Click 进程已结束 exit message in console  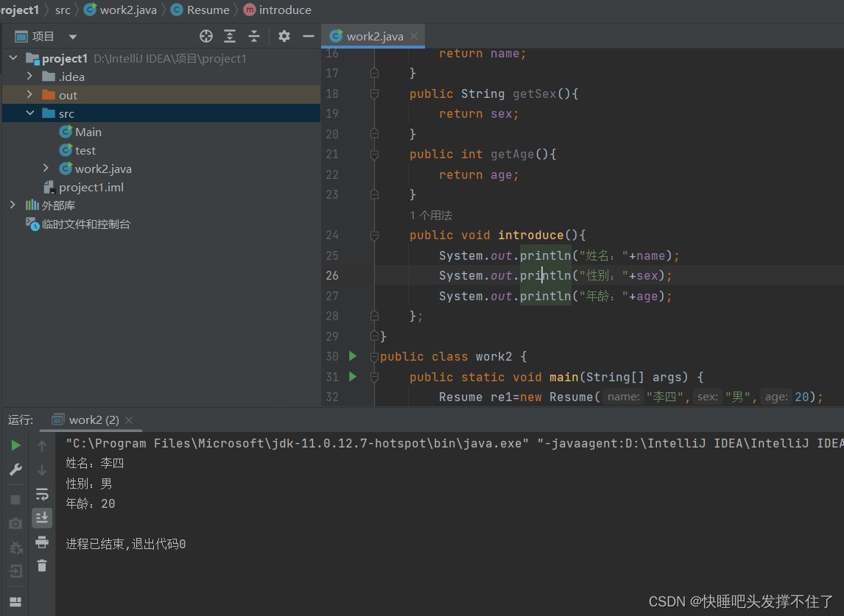pos(125,544)
